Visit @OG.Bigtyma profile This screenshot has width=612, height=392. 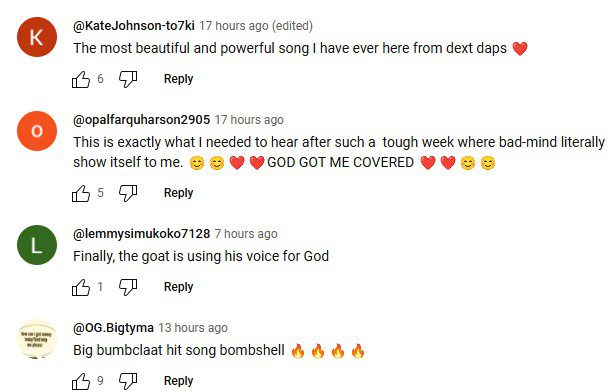coord(113,328)
